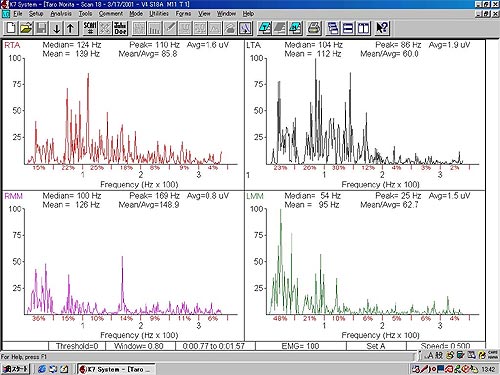Print using the printer toolbar icon

coord(314,28)
